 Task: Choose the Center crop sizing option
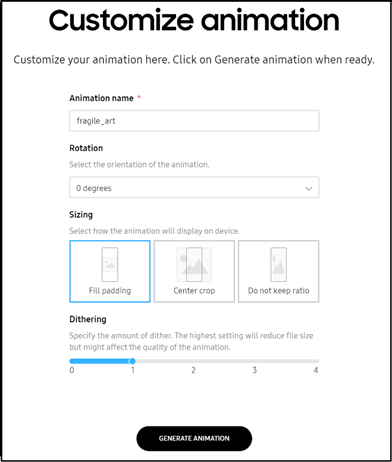coord(194,271)
